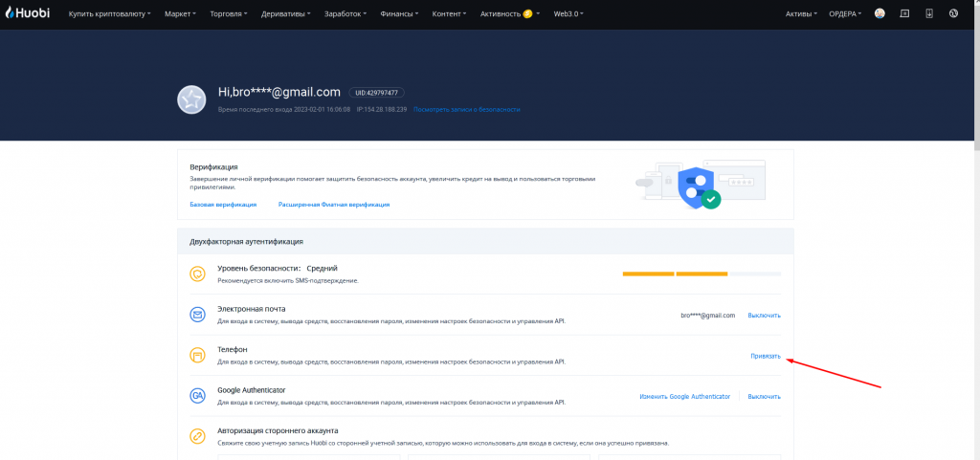Expand the Финансы dropdown
This screenshot has width=980, height=460.
[399, 13]
